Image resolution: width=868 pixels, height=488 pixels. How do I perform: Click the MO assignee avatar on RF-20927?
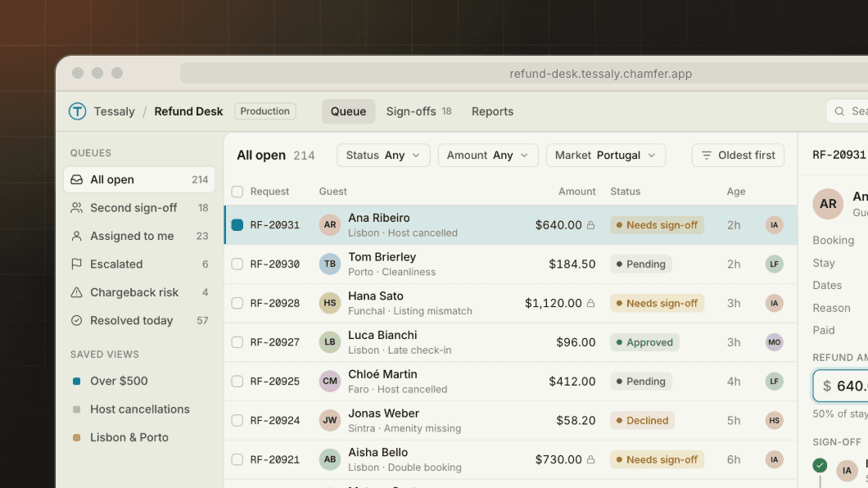coord(775,342)
